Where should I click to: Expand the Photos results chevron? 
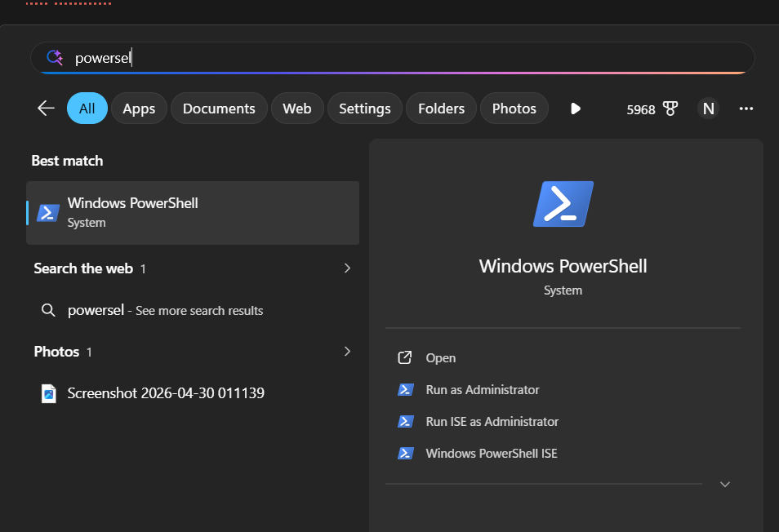347,352
